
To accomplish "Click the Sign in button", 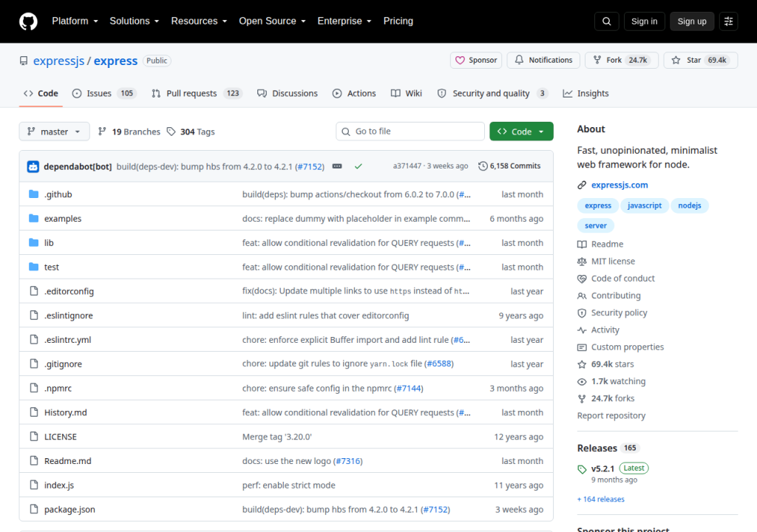I will [x=644, y=21].
